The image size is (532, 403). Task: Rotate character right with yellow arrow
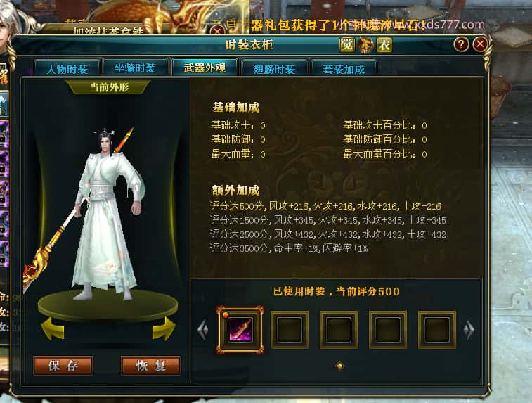point(164,328)
